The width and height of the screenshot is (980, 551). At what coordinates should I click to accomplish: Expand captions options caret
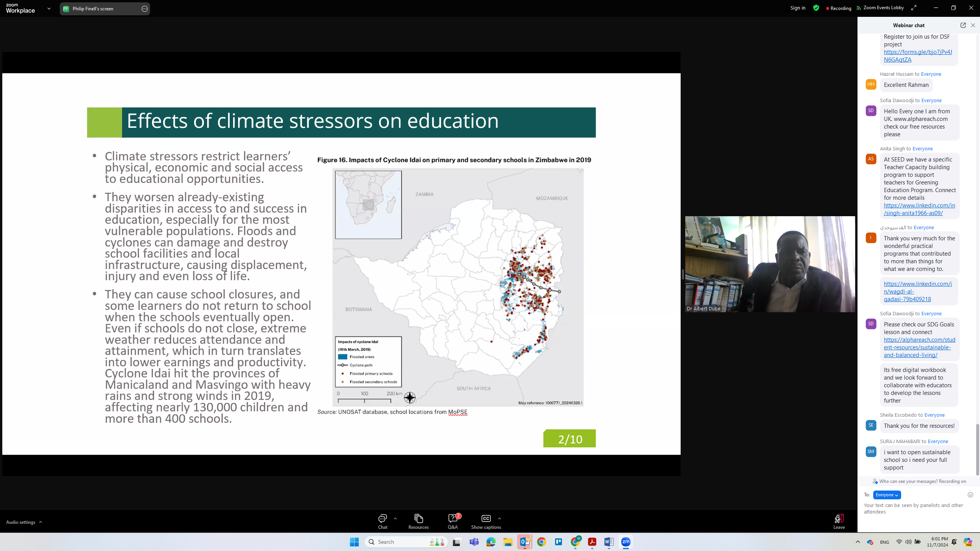(x=499, y=518)
